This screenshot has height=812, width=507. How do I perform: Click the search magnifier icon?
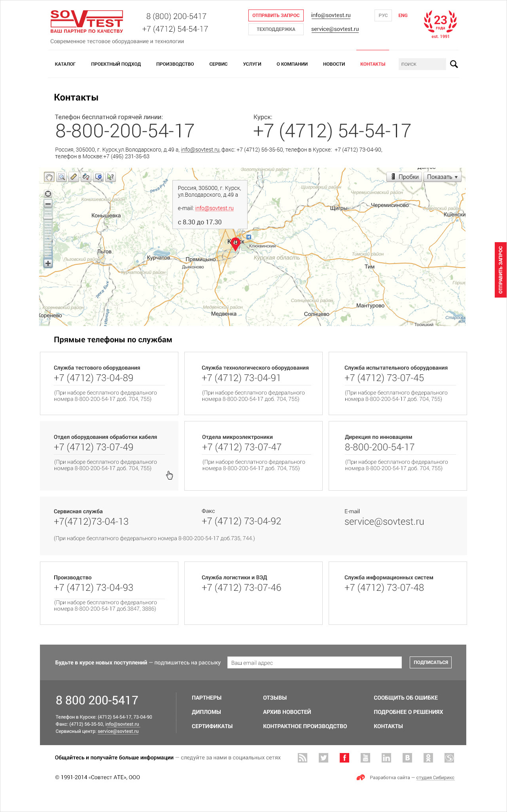(454, 64)
